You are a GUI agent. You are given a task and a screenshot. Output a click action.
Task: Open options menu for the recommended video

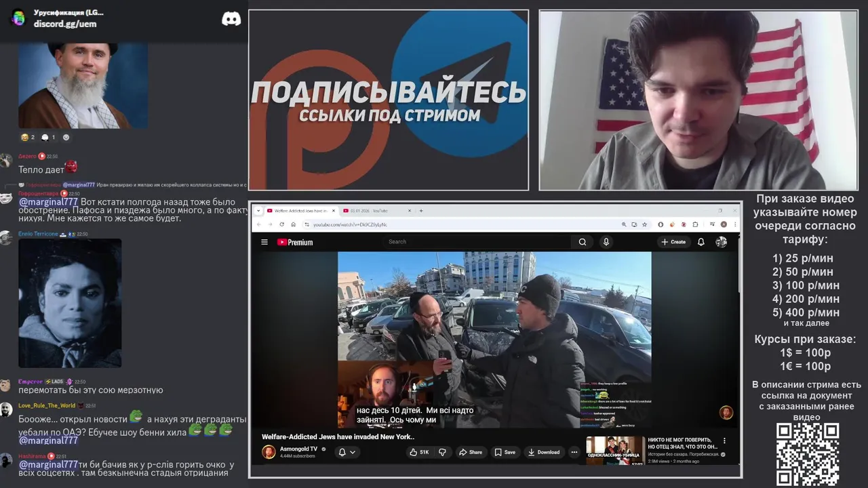724,441
